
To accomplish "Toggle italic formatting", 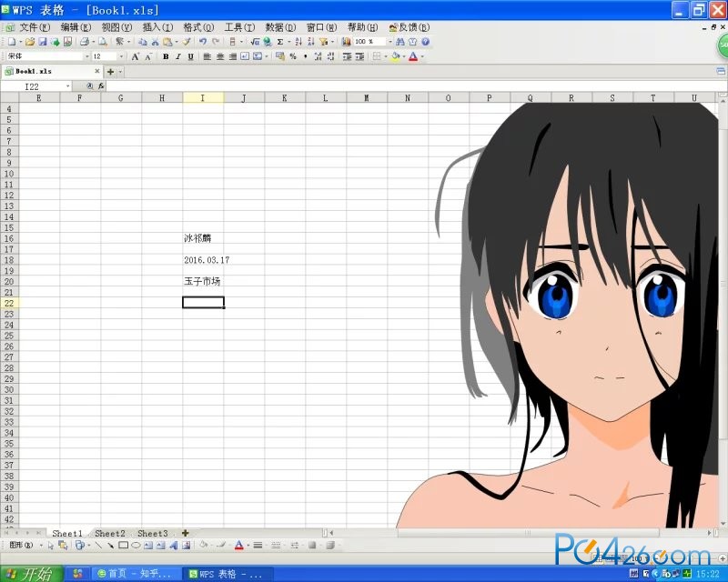I will coord(177,56).
